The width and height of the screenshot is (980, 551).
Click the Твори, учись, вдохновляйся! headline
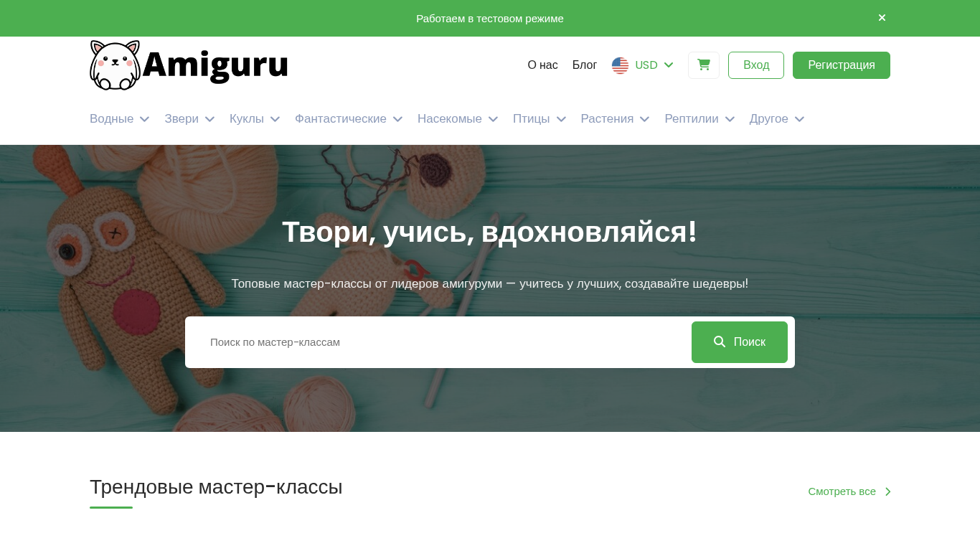(490, 232)
